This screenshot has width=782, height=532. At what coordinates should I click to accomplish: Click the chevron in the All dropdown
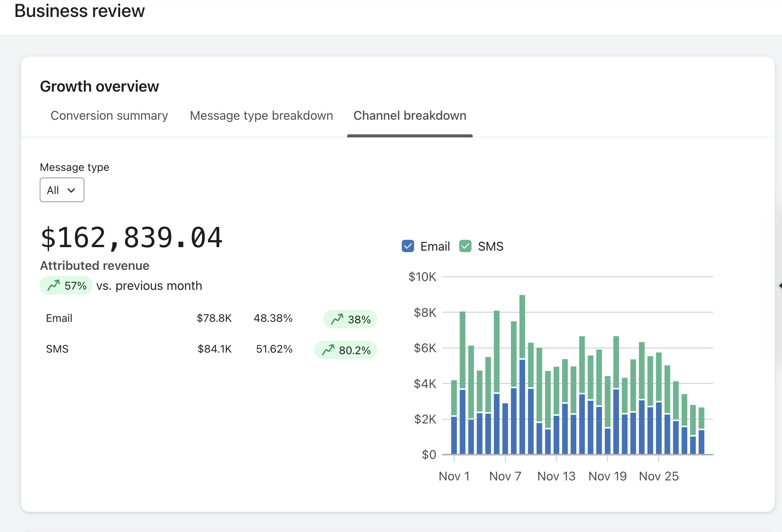point(71,190)
